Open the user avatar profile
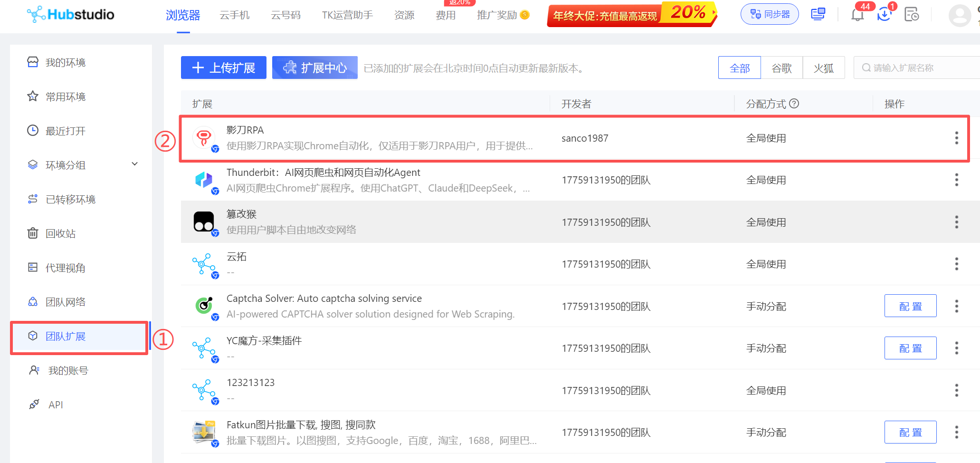The width and height of the screenshot is (980, 463). point(960,15)
